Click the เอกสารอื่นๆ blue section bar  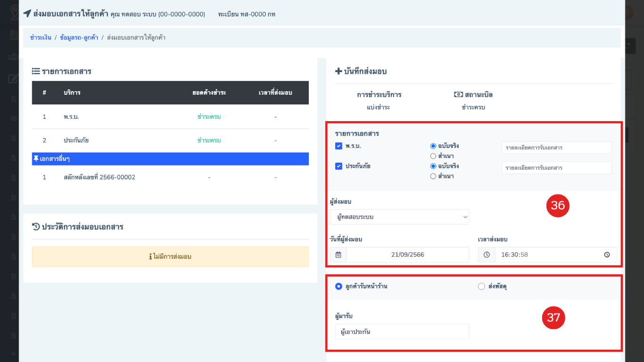pos(170,159)
